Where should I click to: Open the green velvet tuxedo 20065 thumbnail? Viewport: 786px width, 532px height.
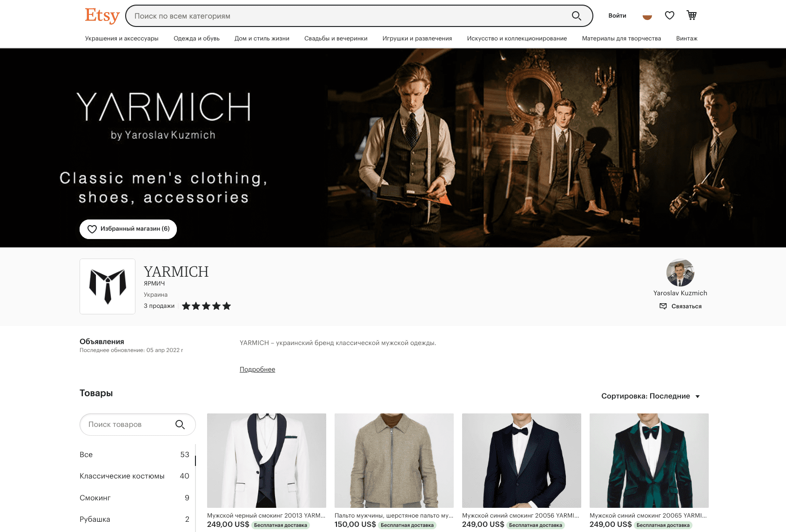[x=649, y=460]
